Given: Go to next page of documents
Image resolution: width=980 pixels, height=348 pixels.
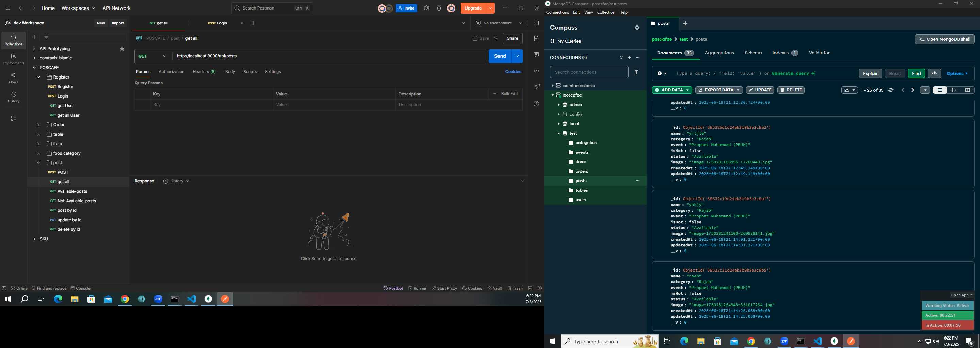Looking at the screenshot, I should pos(913,90).
